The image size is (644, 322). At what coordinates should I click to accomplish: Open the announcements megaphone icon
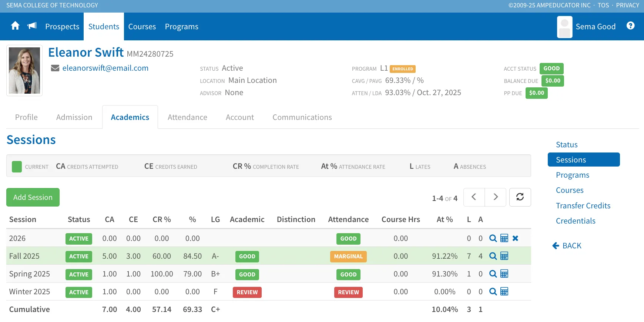point(32,26)
